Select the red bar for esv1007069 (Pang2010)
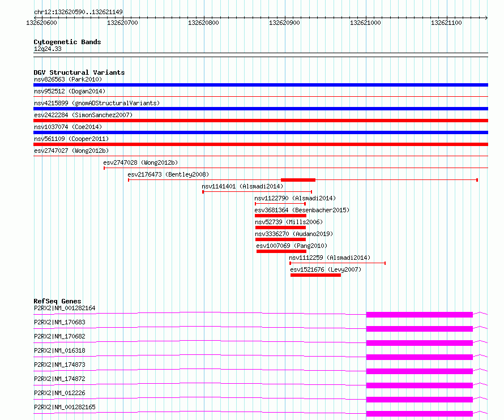 click(x=281, y=251)
